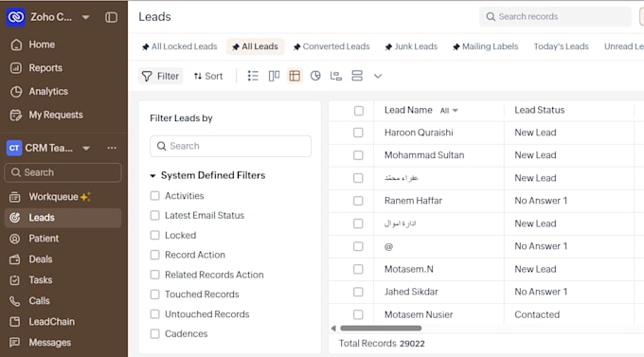Viewport: 644px width, 357px height.
Task: Switch to Converted Leads tab
Action: (x=331, y=46)
